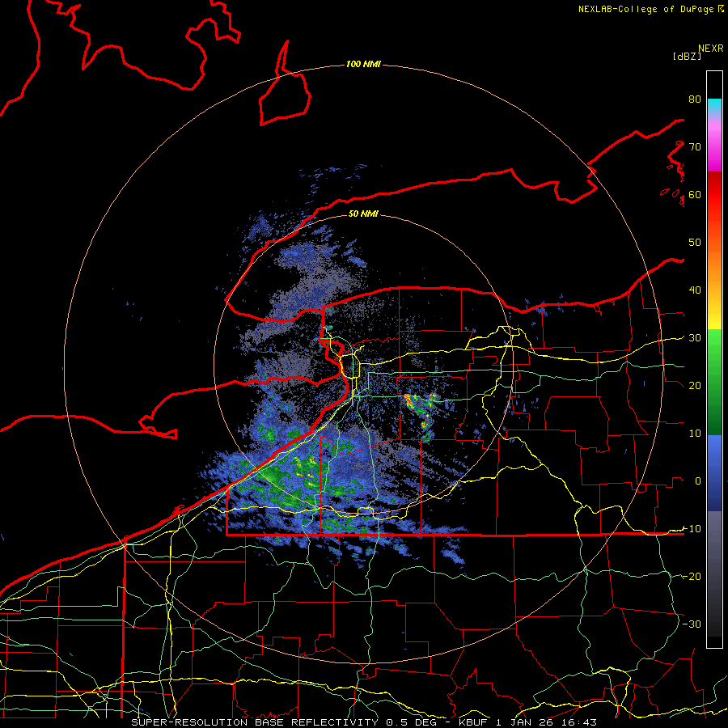Click the dBZ unit label above color scale
This screenshot has width=728, height=728.
687,56
